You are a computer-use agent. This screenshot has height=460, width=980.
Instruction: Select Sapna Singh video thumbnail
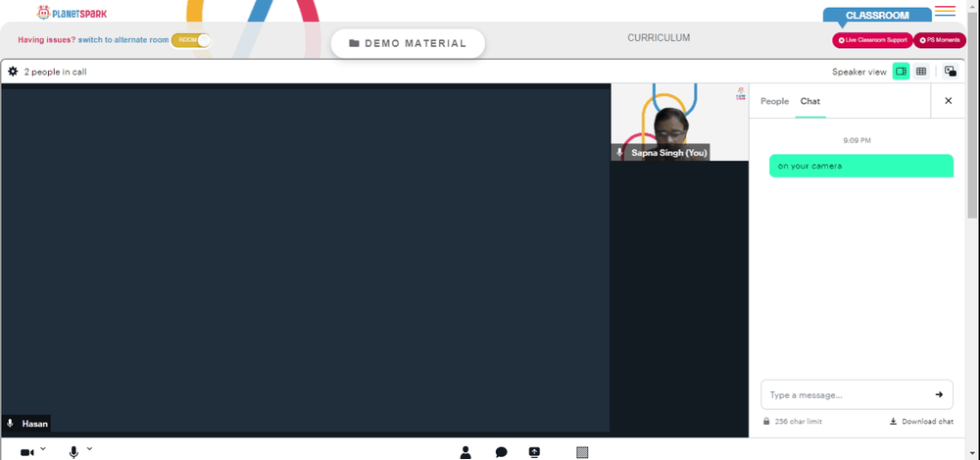click(x=679, y=122)
